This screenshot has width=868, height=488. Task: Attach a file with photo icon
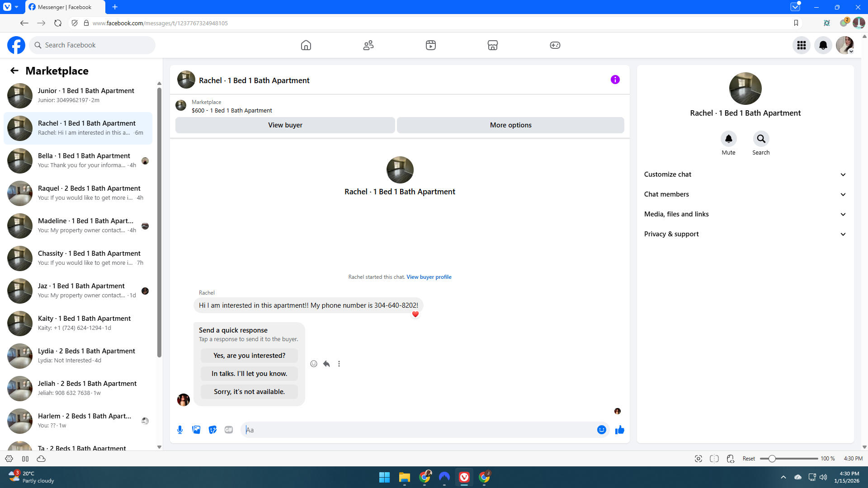(196, 430)
